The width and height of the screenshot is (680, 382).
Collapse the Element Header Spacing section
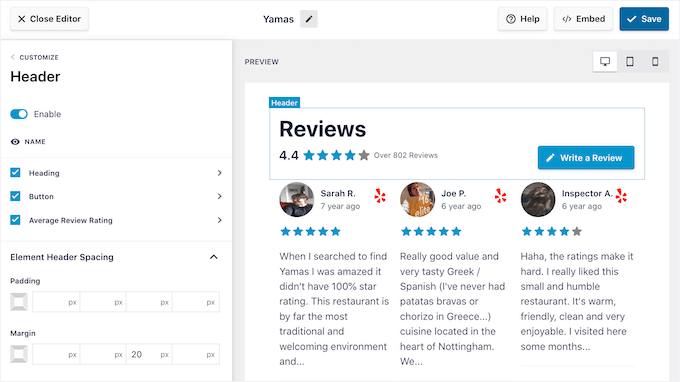(x=214, y=257)
